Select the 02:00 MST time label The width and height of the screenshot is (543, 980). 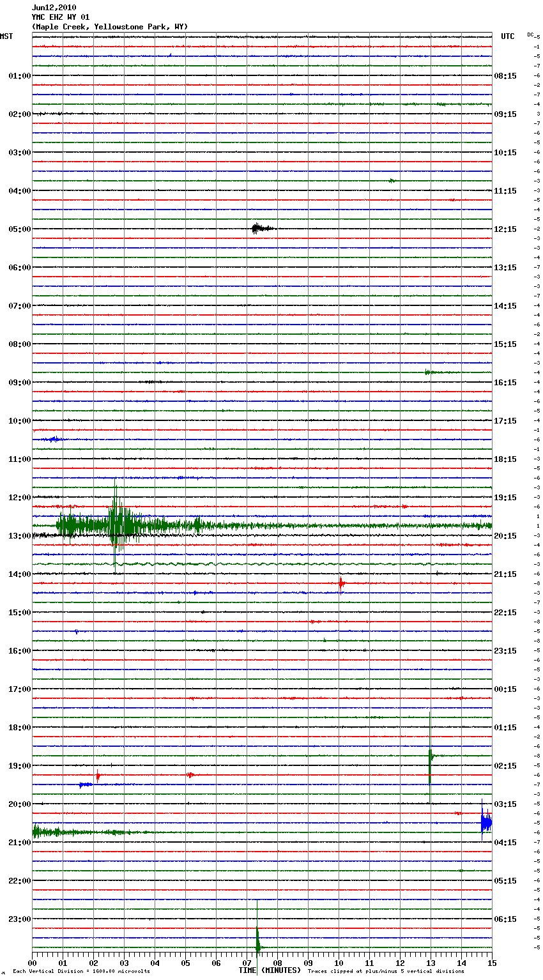(19, 114)
